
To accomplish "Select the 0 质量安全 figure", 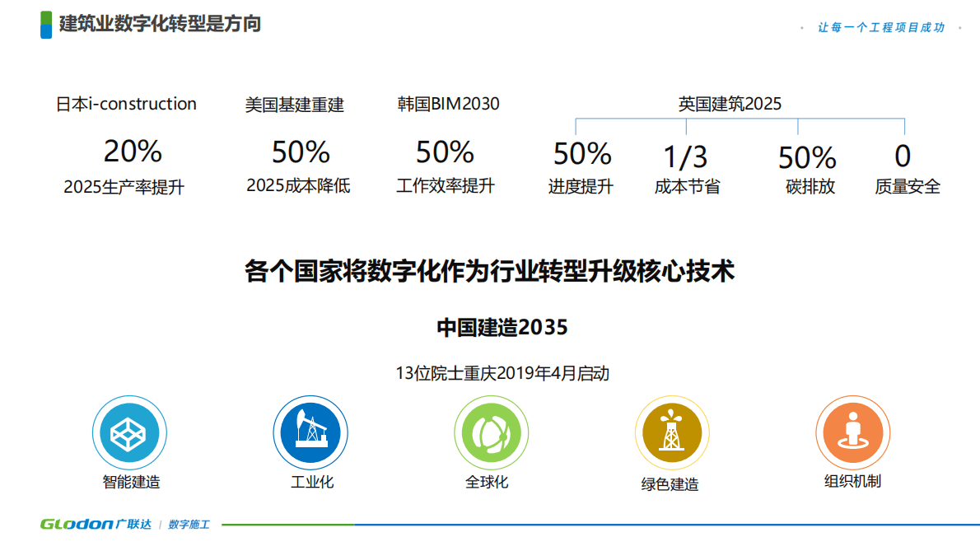I will tap(903, 156).
